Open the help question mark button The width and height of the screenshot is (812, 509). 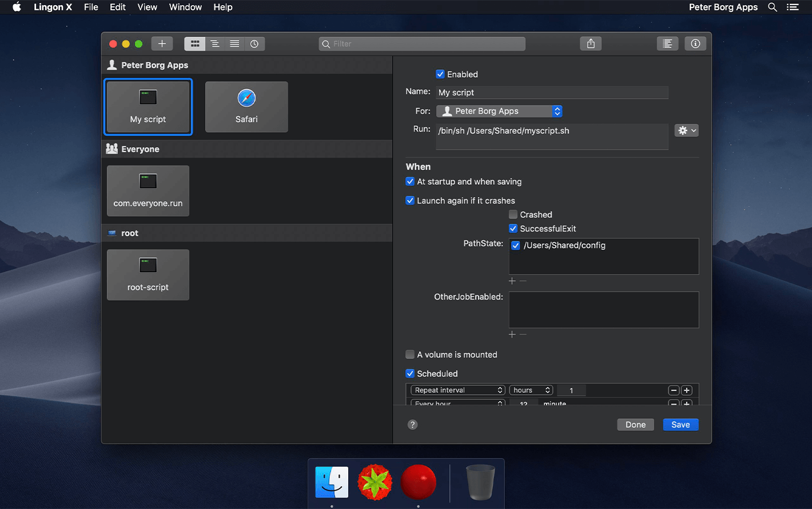click(x=412, y=424)
